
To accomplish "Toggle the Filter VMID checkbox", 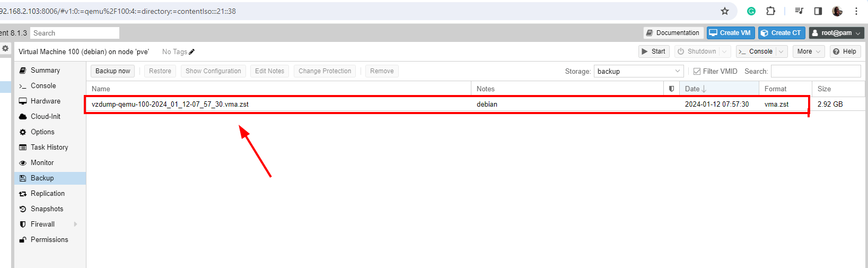I will [x=697, y=71].
